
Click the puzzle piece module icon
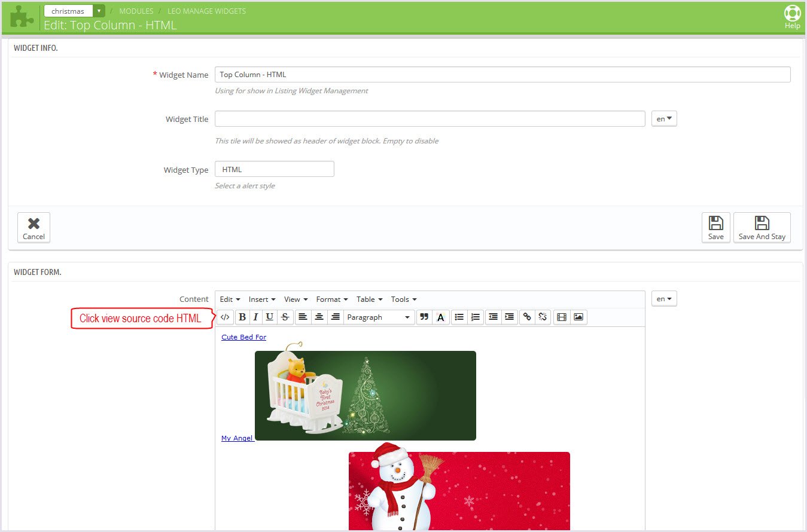(22, 17)
